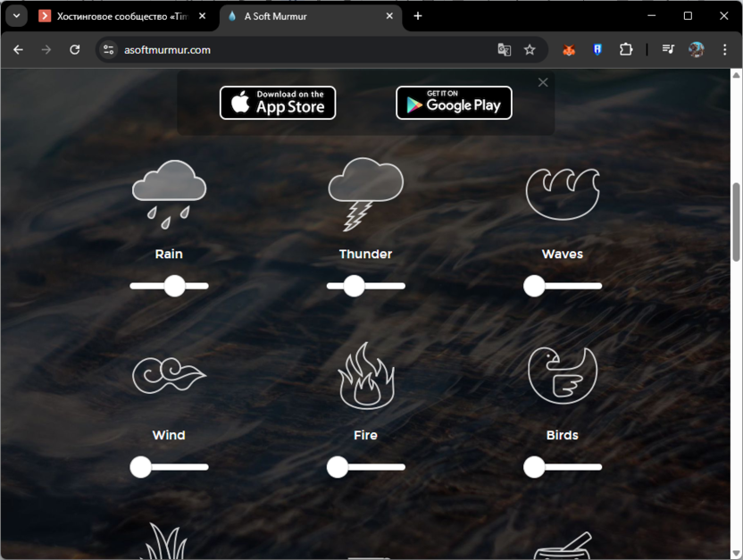Click the scrollbar up arrow
This screenshot has height=560, width=743.
click(x=736, y=75)
